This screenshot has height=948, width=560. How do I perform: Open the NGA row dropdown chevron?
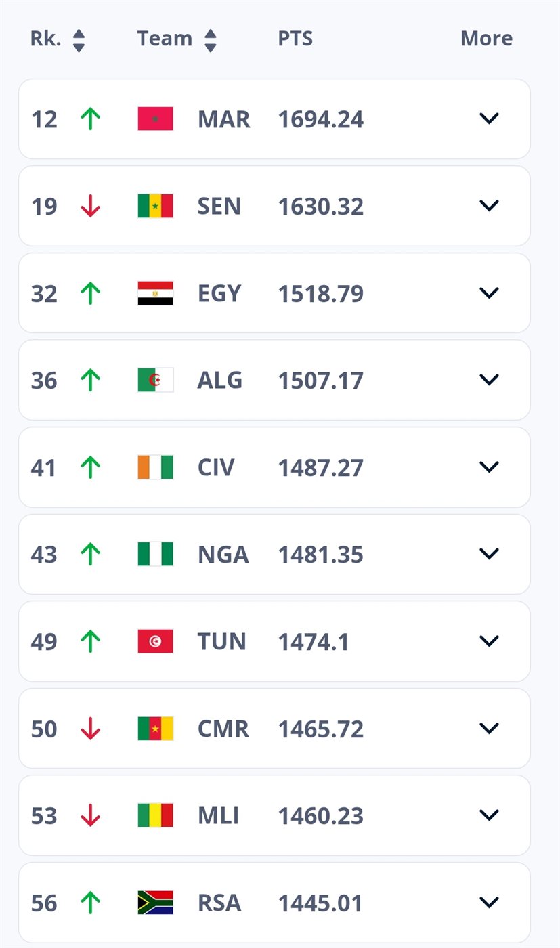pos(489,554)
